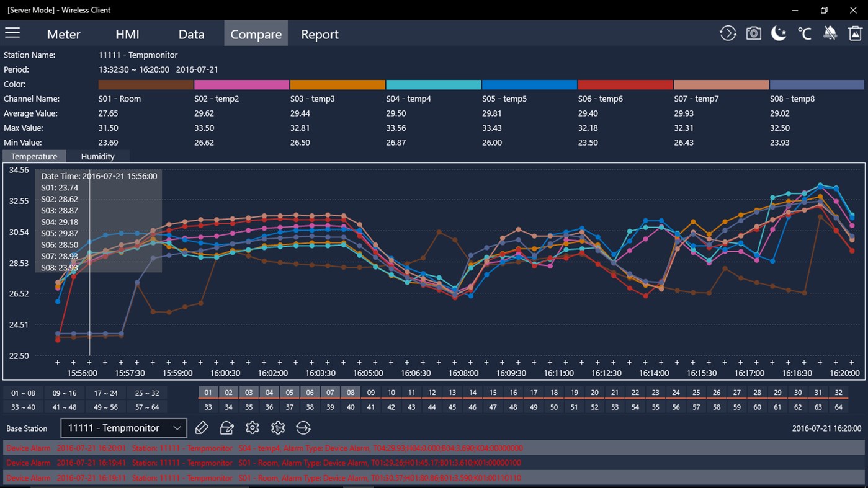The image size is (868, 488).
Task: Click the teal S04 - temp4 color swatch
Action: [434, 84]
